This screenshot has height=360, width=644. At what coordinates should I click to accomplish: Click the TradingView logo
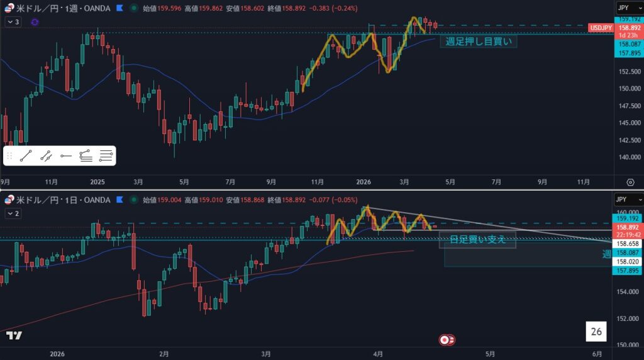[x=14, y=335]
